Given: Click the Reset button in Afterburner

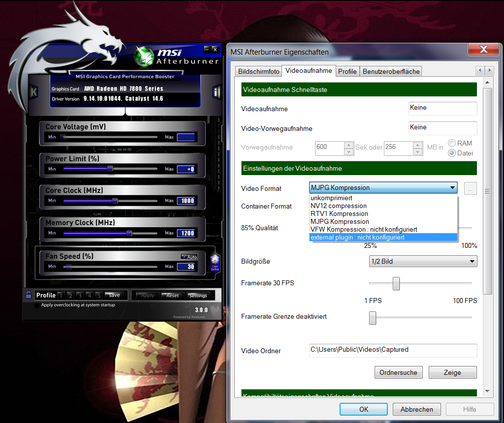Looking at the screenshot, I should [x=172, y=296].
